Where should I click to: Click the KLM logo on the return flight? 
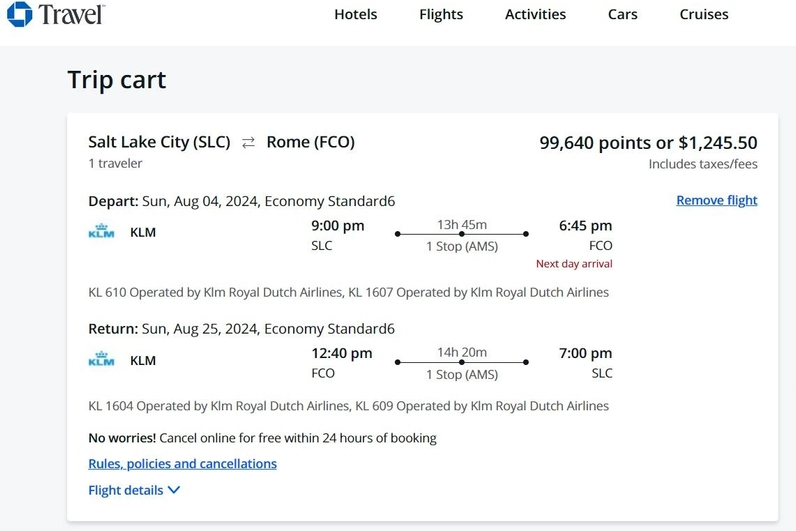click(x=101, y=360)
